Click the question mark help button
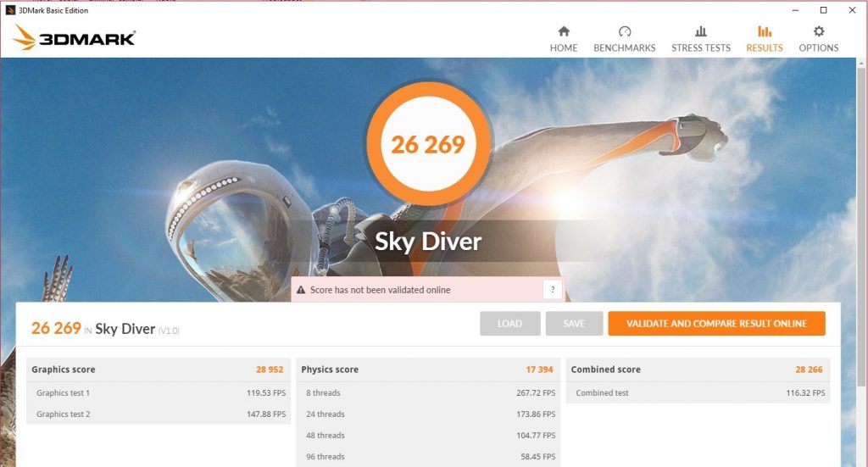This screenshot has width=868, height=467. click(x=553, y=289)
